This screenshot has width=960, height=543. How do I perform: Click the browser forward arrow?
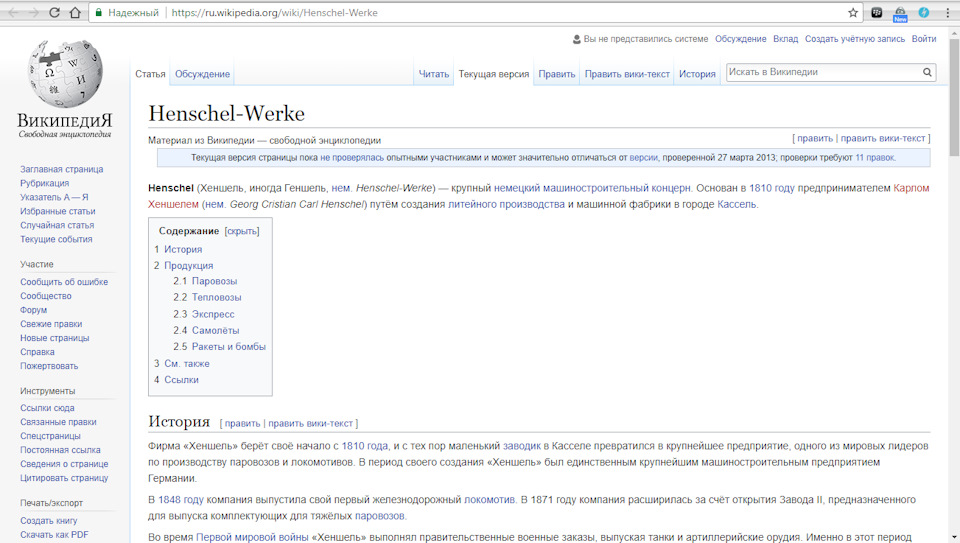tap(33, 12)
